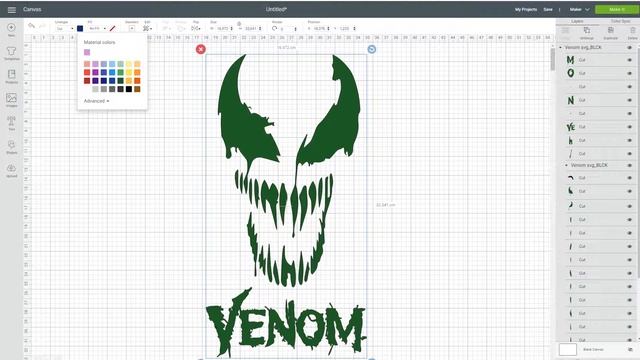
Task: Open the Edit dropdown in toolbar
Action: [x=147, y=28]
